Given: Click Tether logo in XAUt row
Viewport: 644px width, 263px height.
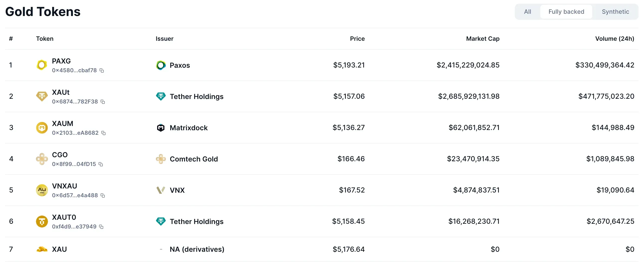Looking at the screenshot, I should tap(161, 96).
